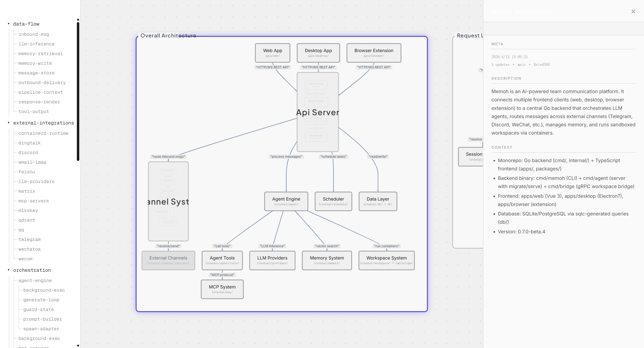The image size is (644, 348).
Task: Click the sidebar scroll-down arrow
Action: point(78,346)
